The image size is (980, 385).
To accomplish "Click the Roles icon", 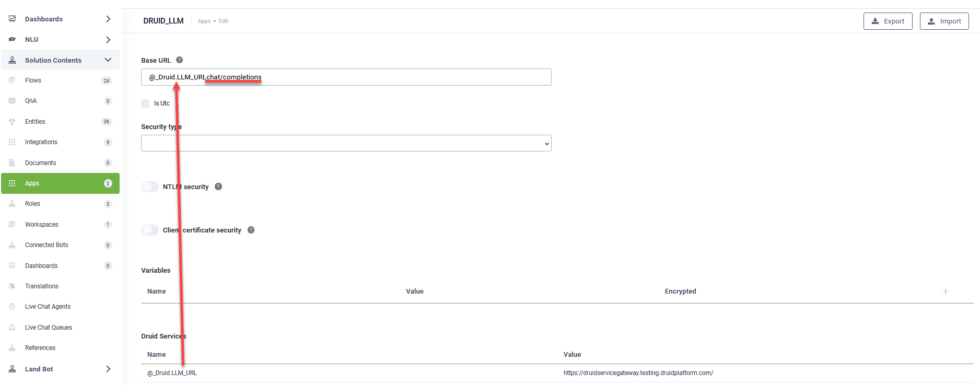I will [x=12, y=204].
